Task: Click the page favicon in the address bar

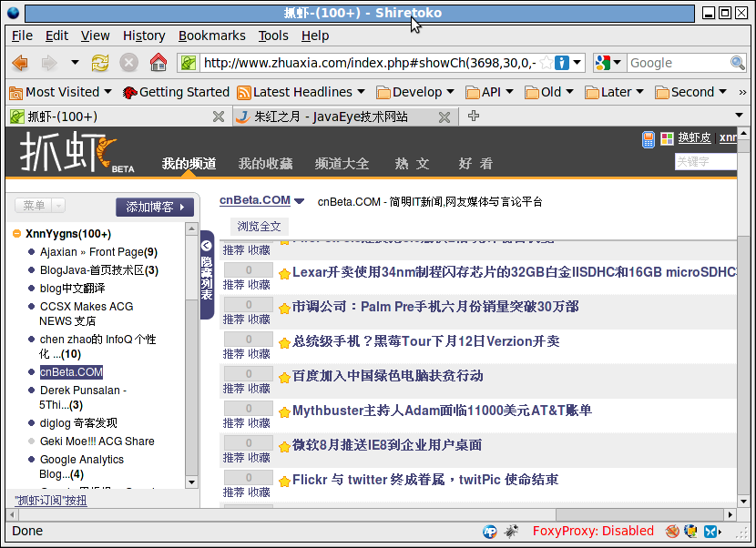Action: click(189, 63)
